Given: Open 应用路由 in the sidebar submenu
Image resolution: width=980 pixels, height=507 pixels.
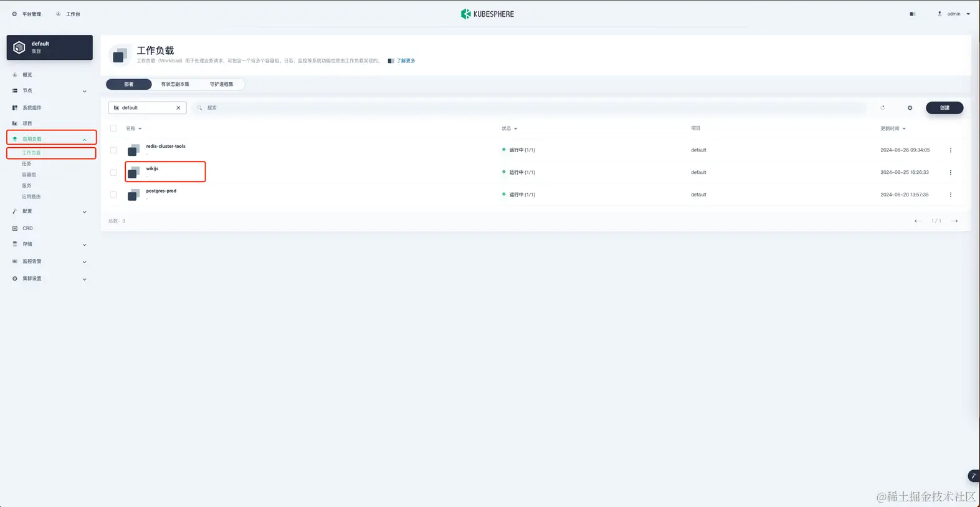Looking at the screenshot, I should click(x=31, y=196).
